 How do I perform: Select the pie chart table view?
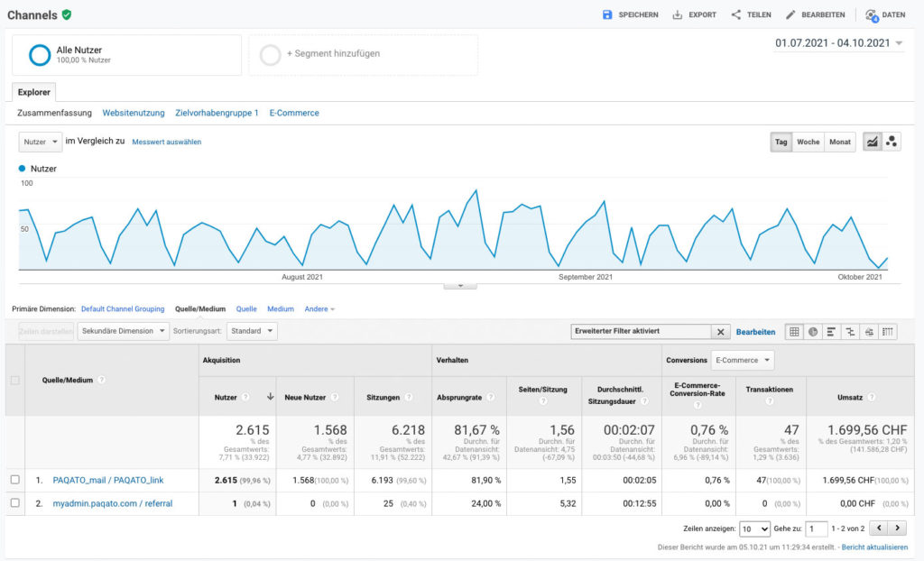812,331
